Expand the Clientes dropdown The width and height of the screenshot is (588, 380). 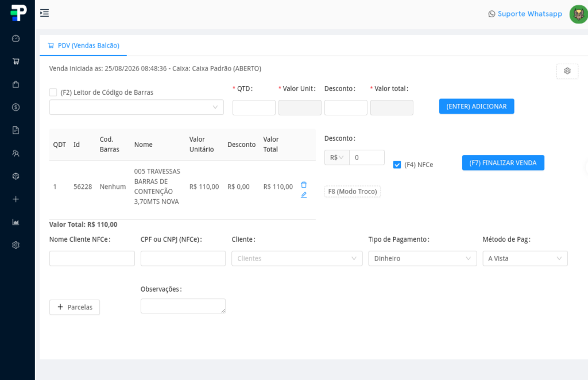point(297,258)
